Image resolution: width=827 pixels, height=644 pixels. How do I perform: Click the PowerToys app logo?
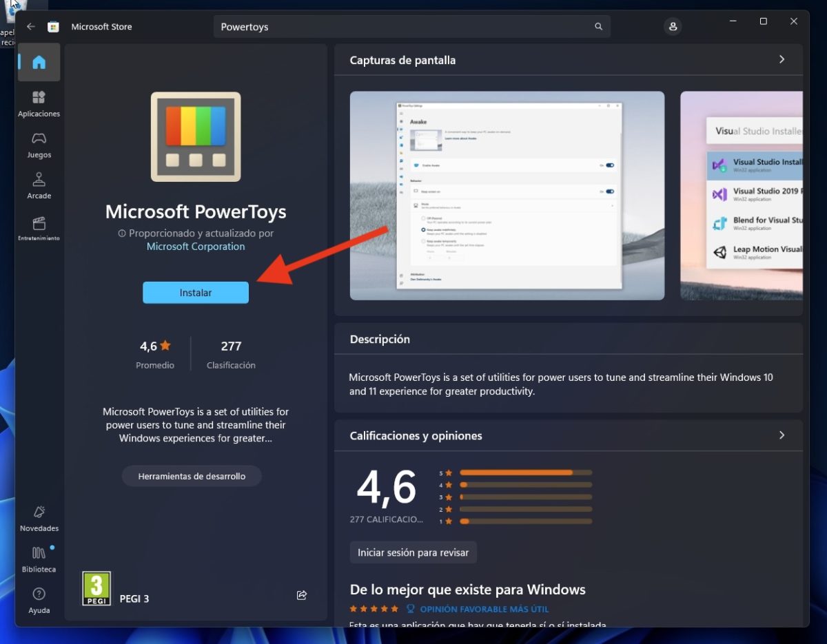(196, 136)
